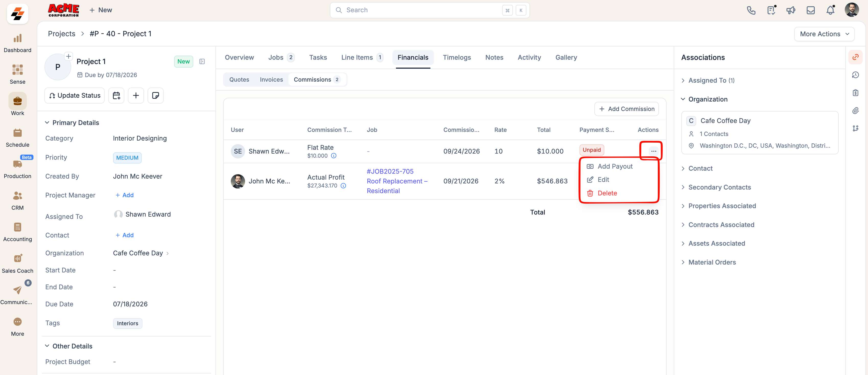
Task: Open Accounting in sidebar
Action: pyautogui.click(x=18, y=232)
